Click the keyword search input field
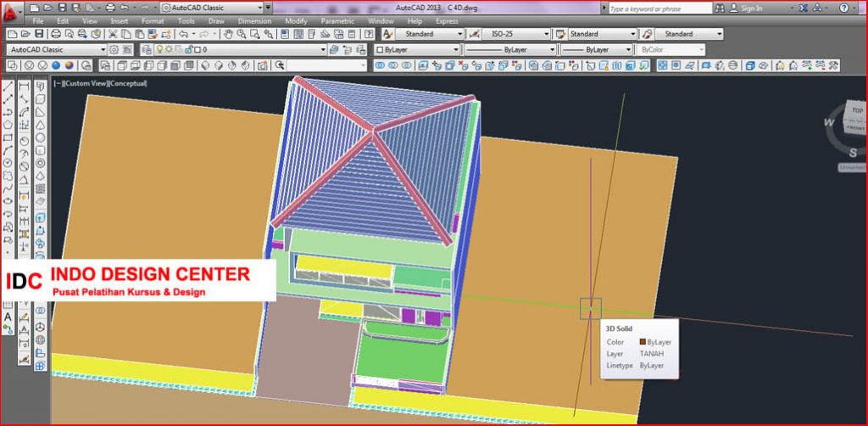 tap(659, 8)
